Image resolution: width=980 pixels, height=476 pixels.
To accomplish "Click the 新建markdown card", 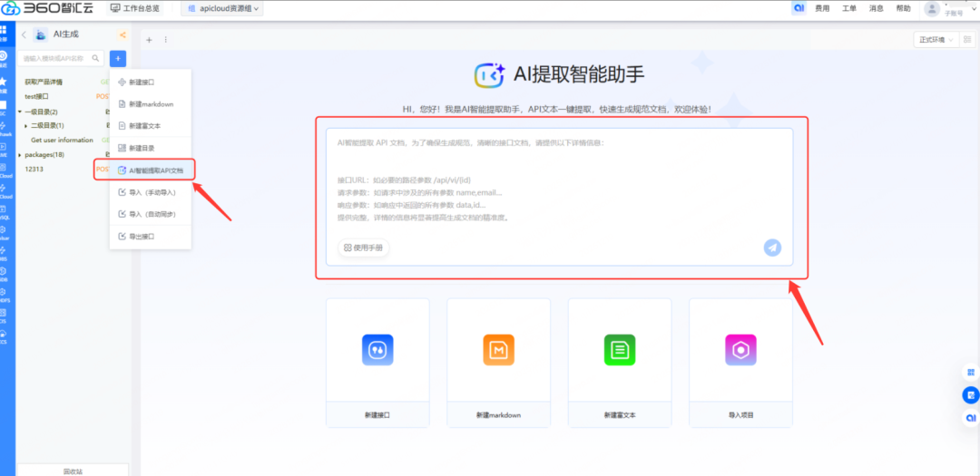I will (x=499, y=363).
